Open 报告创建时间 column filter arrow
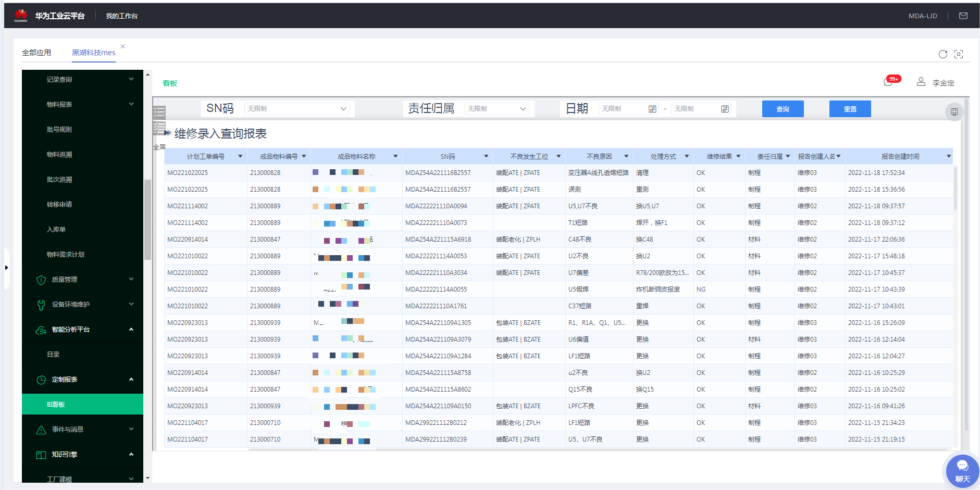The height and width of the screenshot is (490, 980). (x=949, y=156)
